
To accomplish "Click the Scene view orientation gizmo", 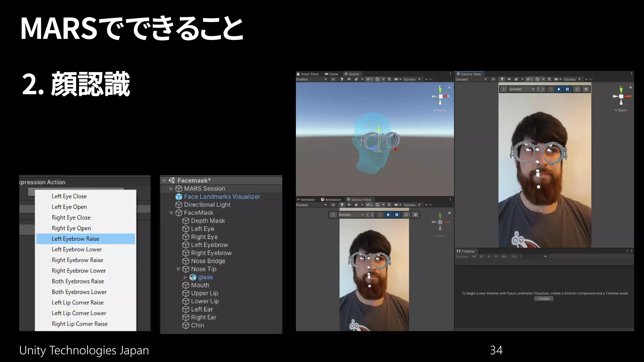I will (x=440, y=96).
